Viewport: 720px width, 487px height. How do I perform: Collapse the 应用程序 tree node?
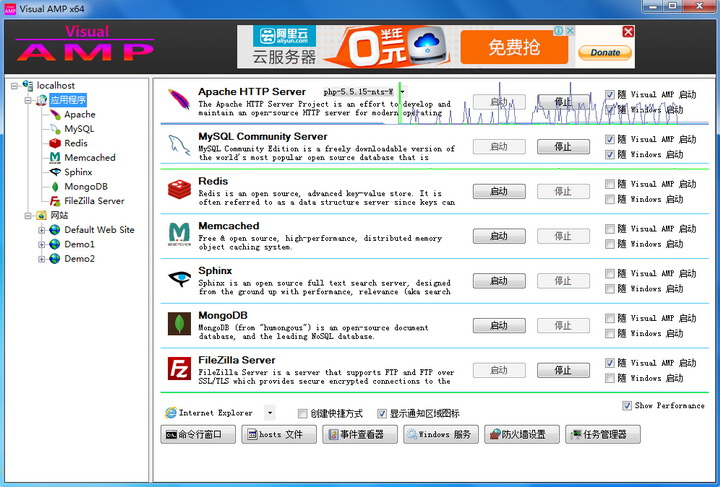tap(28, 100)
